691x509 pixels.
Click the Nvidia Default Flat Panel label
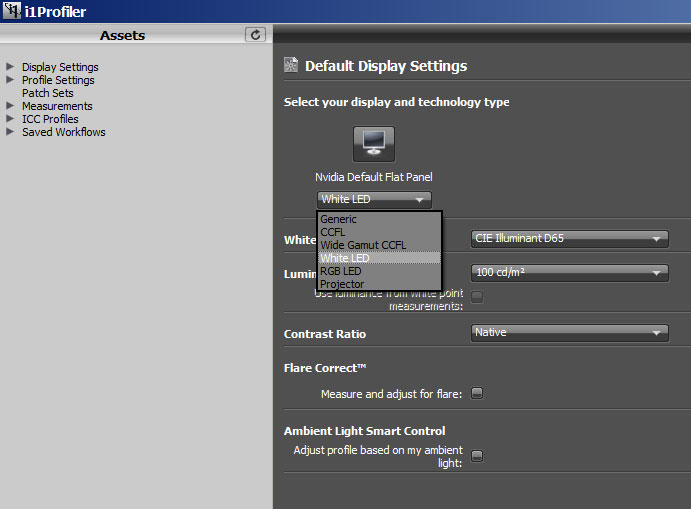pos(374,177)
